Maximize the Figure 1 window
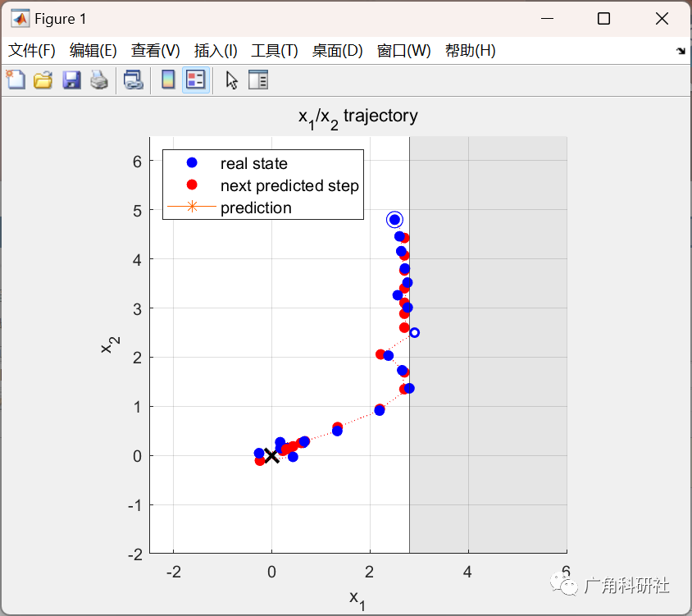Image resolution: width=692 pixels, height=616 pixels. (603, 19)
